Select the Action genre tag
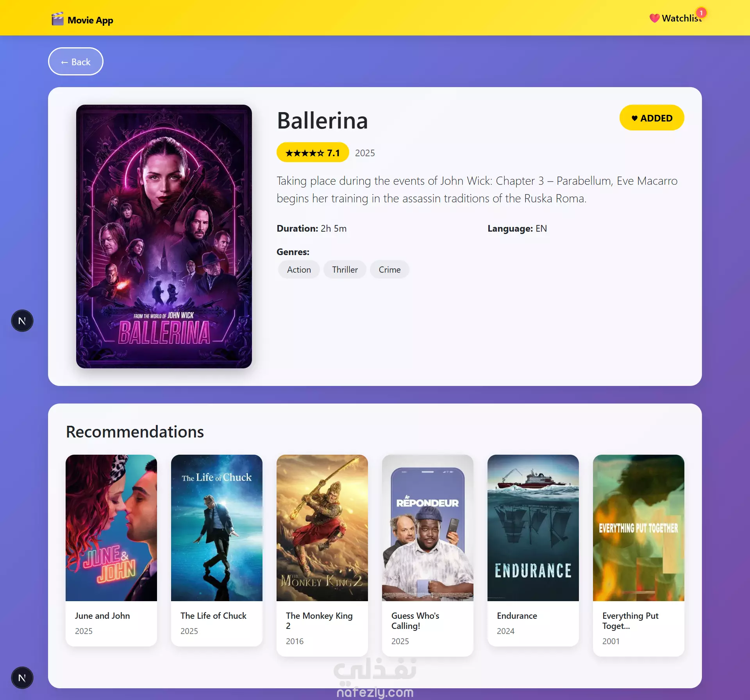Viewport: 750px width, 700px height. tap(299, 270)
